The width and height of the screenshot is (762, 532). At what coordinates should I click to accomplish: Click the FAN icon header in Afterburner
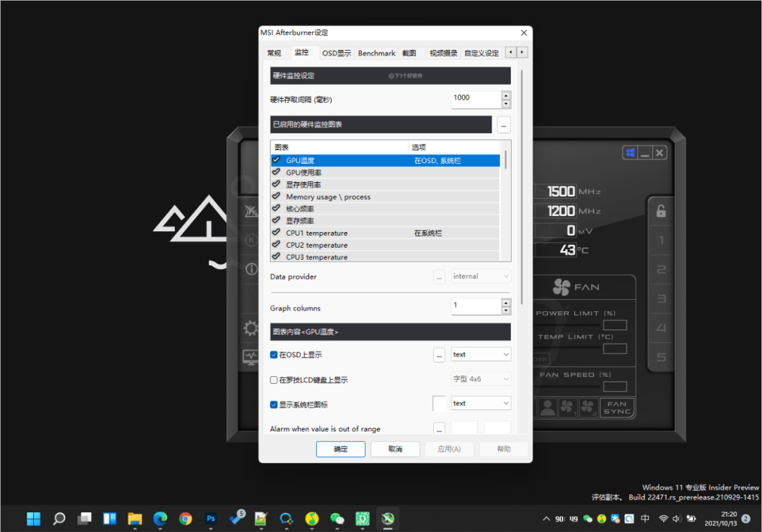pyautogui.click(x=562, y=287)
